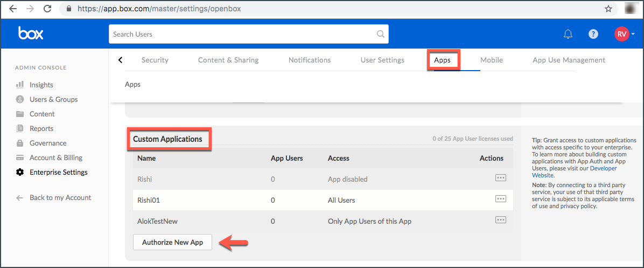Open the Notifications tab
Screen dimensions: 644x268
tap(310, 60)
